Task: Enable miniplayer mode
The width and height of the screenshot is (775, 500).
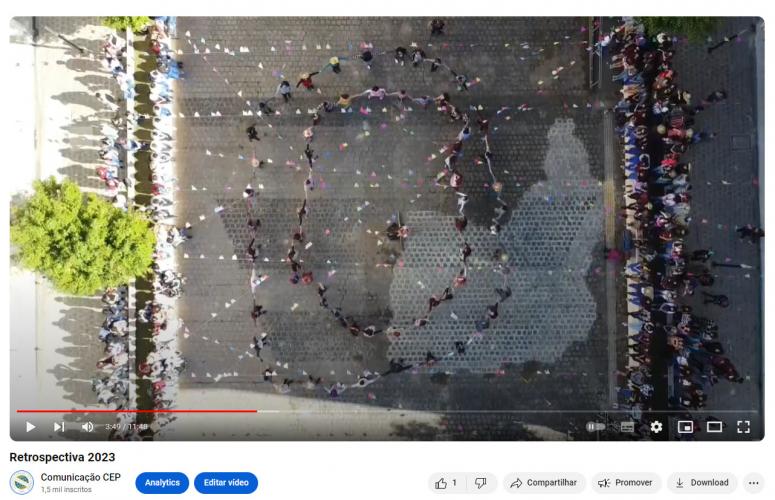Action: coord(685,427)
